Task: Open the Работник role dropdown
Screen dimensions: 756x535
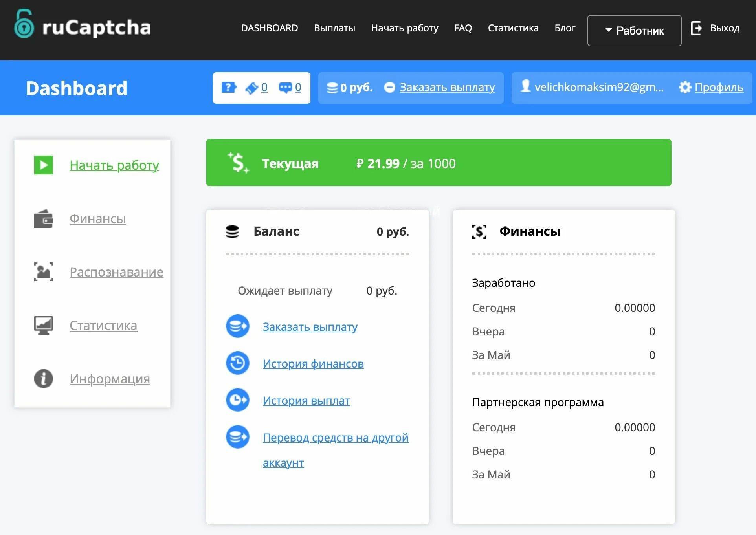Action: [634, 31]
